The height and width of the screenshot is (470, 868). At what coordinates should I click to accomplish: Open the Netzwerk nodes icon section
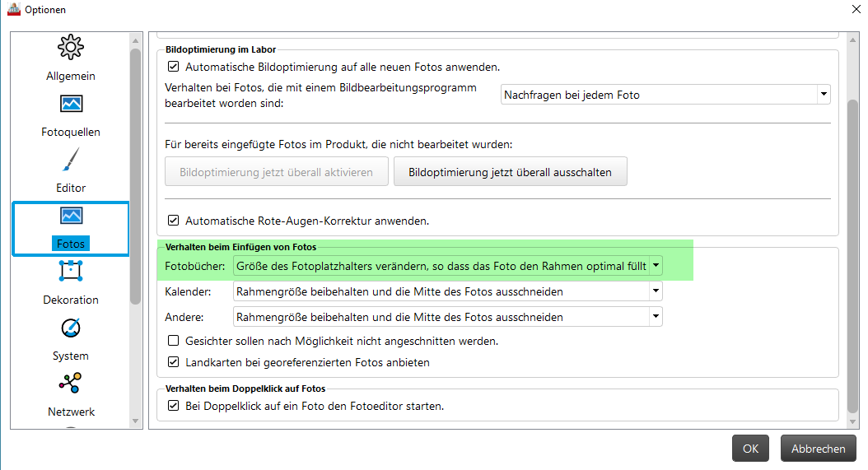click(71, 384)
